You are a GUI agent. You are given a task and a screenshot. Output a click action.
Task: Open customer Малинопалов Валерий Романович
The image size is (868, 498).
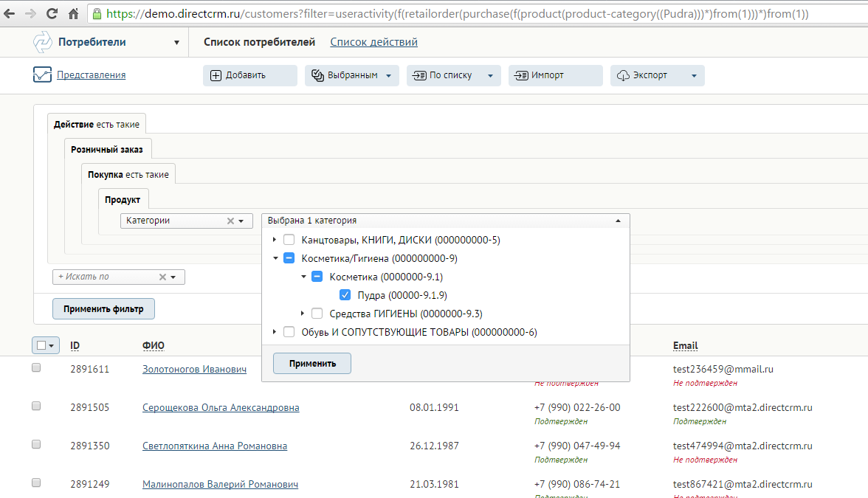[220, 484]
